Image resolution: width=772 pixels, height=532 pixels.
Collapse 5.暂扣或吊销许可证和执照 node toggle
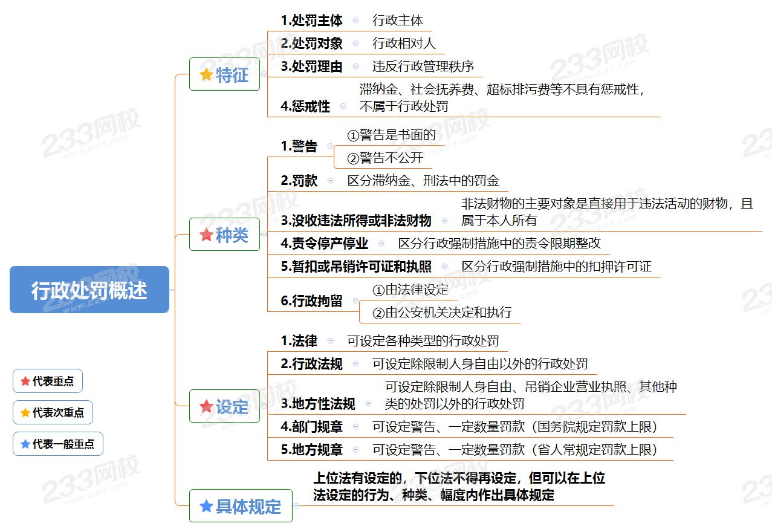click(445, 266)
